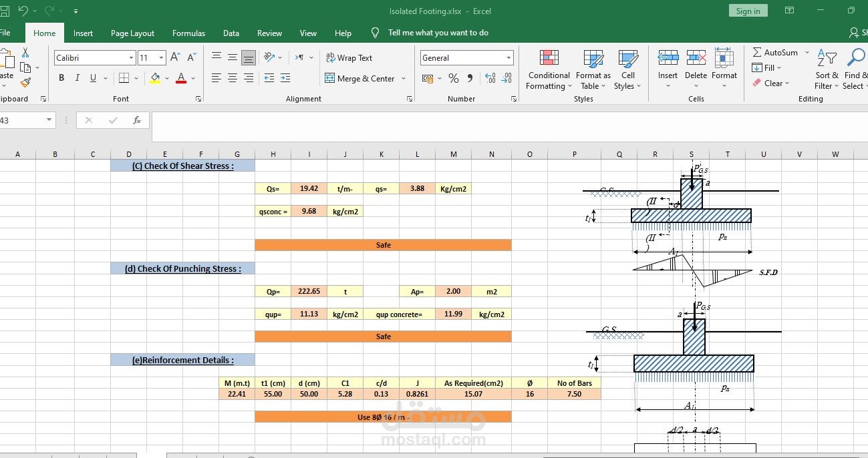Screen dimensions: 868x458
Task: Open Conditional Formatting menu
Action: 549,69
